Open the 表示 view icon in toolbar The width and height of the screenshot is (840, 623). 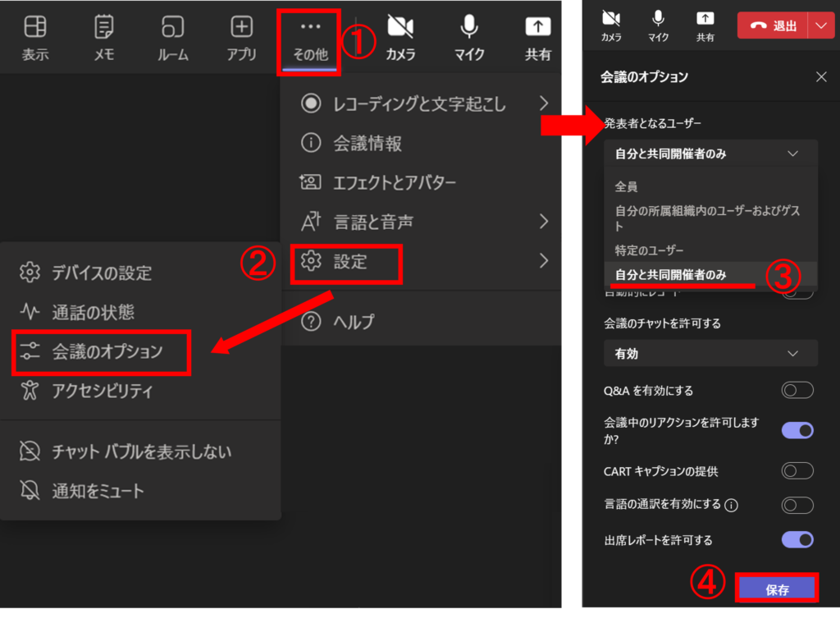click(35, 37)
